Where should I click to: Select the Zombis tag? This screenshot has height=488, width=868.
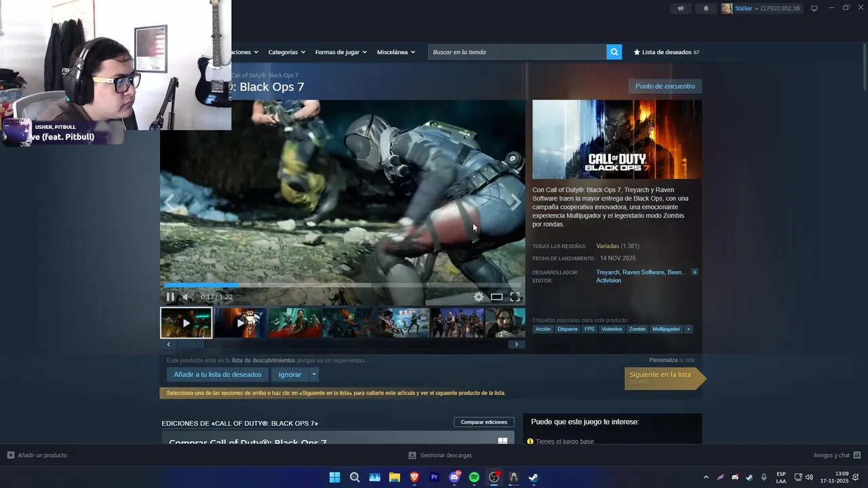637,329
